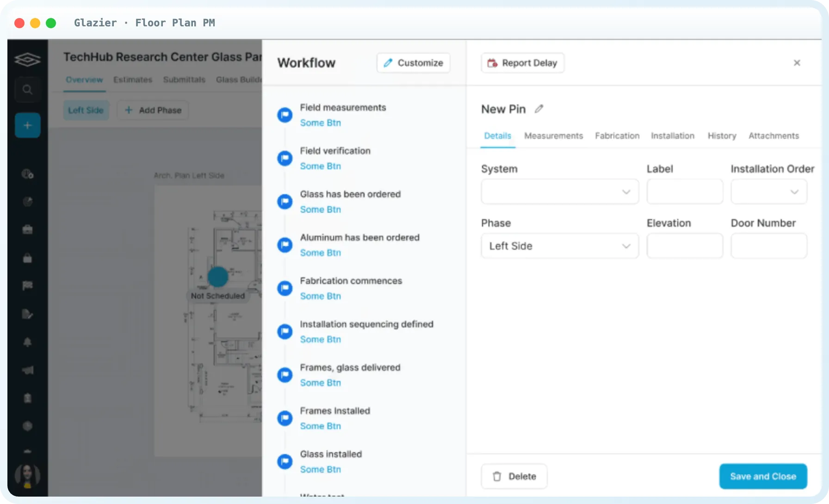Click flag icon for Installation sequencing defined

click(x=285, y=332)
